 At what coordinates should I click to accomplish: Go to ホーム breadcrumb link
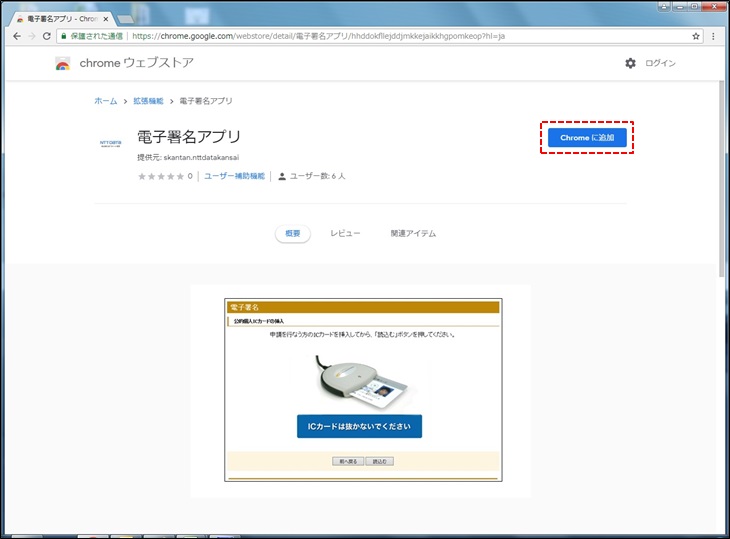[x=105, y=101]
